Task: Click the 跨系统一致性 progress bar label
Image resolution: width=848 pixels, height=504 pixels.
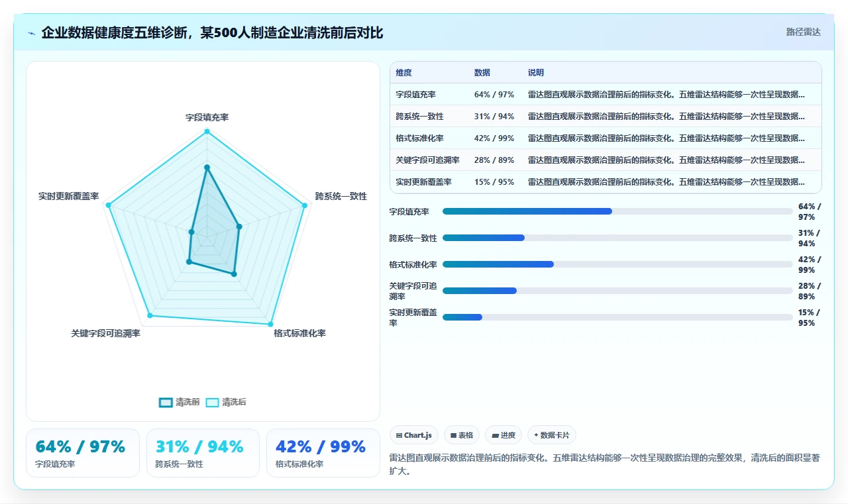Action: [413, 238]
